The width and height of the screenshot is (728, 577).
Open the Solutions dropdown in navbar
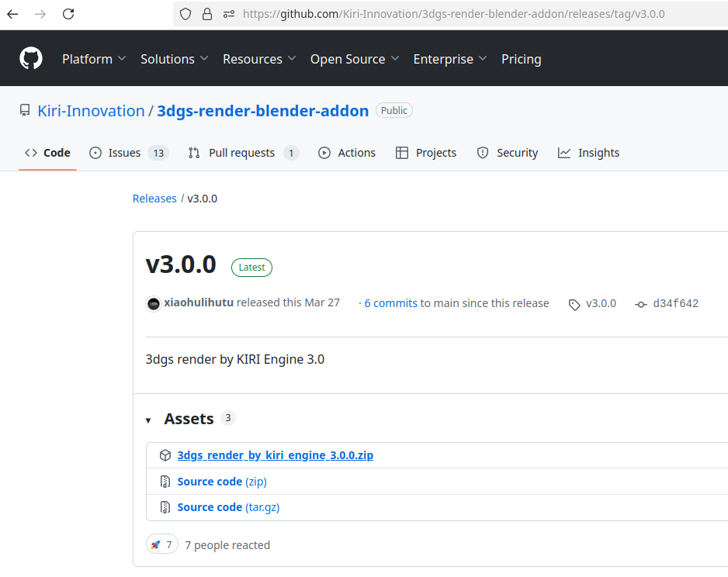point(174,59)
